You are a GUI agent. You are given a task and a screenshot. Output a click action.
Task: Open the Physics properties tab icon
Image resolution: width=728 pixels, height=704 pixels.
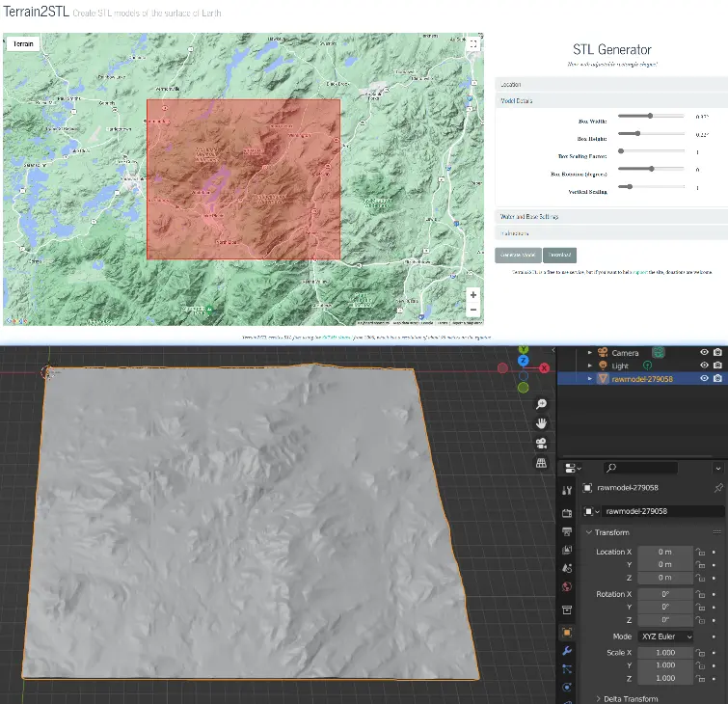coord(567,688)
